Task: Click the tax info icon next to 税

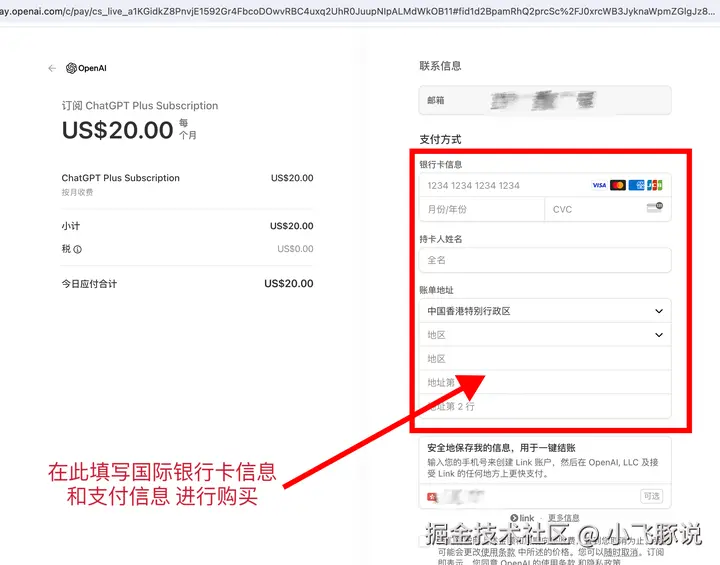Action: [x=78, y=249]
